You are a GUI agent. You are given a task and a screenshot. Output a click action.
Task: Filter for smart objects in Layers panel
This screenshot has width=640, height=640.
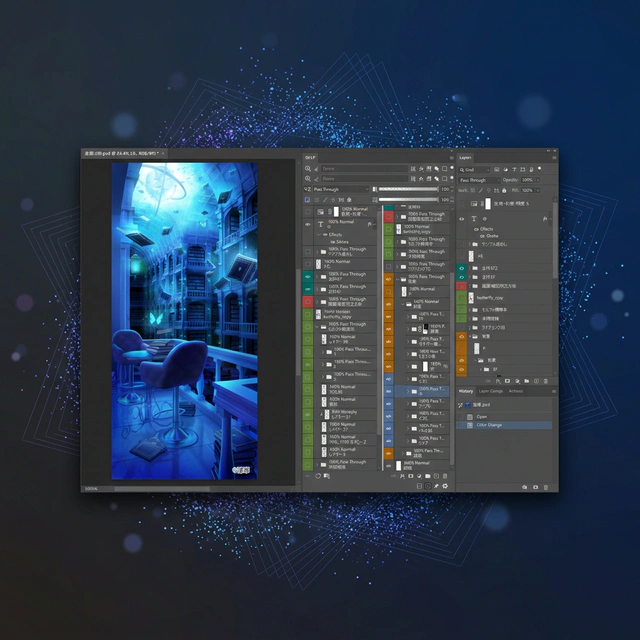click(531, 169)
